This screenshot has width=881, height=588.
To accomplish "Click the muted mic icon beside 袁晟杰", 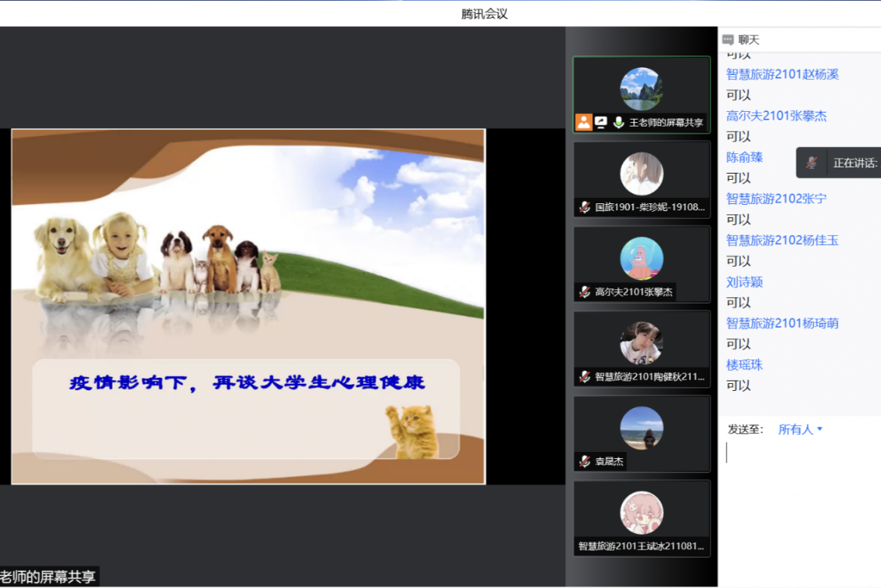I will 584,461.
